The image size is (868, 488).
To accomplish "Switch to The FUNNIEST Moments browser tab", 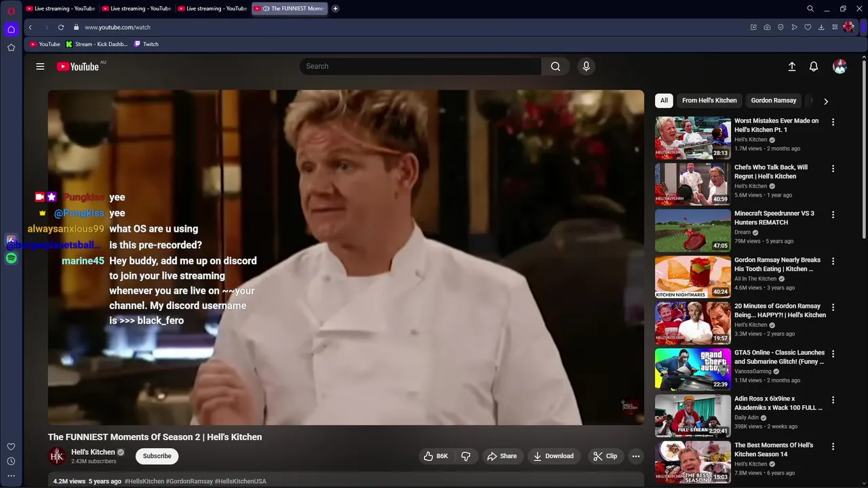I will tap(290, 9).
